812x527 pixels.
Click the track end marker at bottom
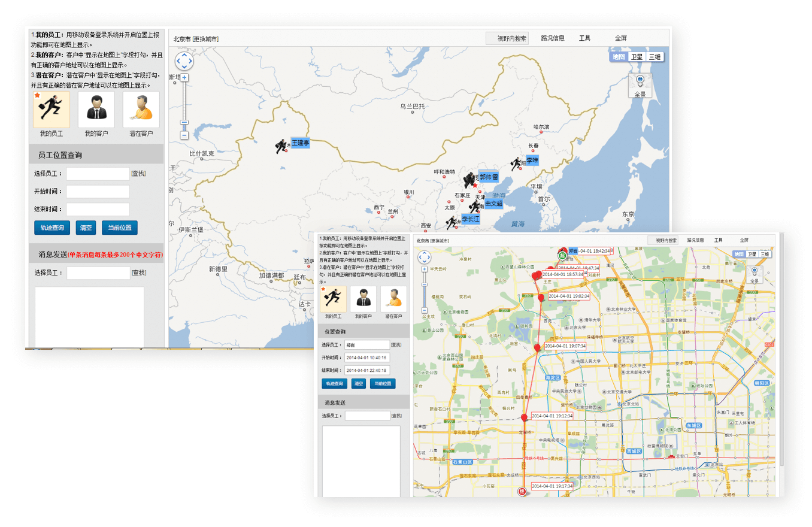pyautogui.click(x=522, y=492)
